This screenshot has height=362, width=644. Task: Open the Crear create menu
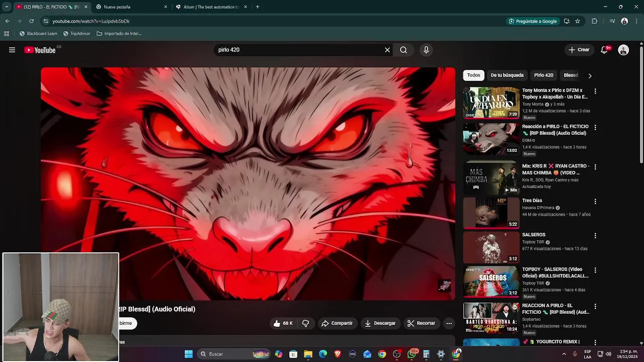tap(579, 50)
